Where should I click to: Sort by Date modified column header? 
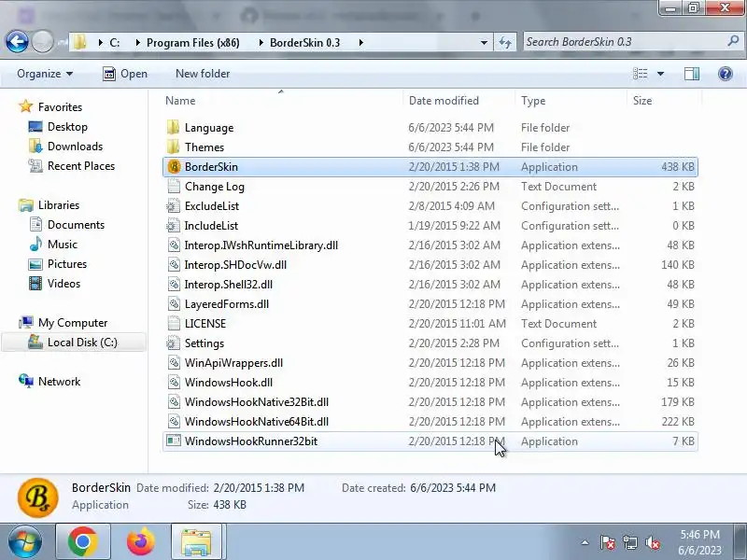pyautogui.click(x=444, y=101)
